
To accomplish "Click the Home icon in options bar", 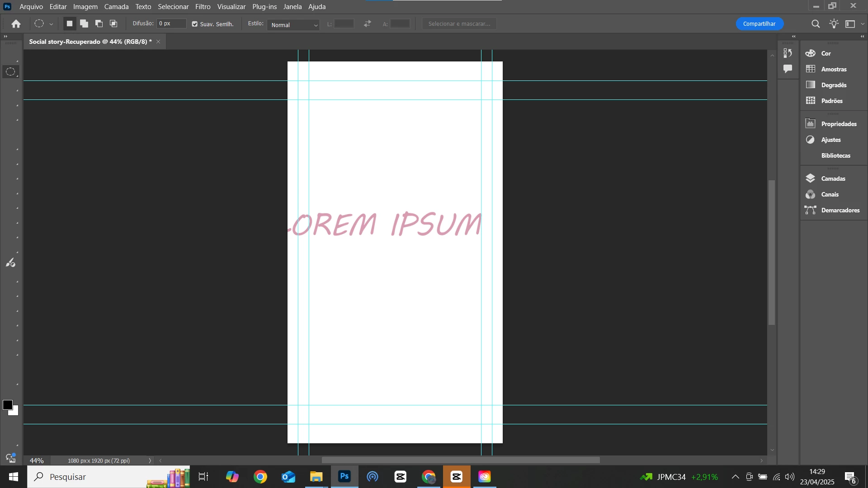I will (x=16, y=24).
